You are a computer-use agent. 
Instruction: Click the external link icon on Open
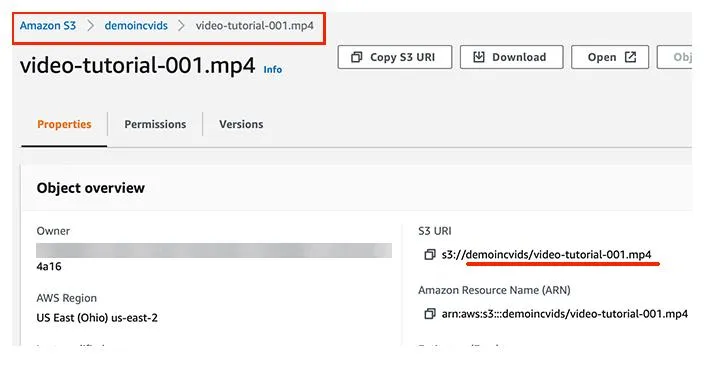pyautogui.click(x=630, y=57)
